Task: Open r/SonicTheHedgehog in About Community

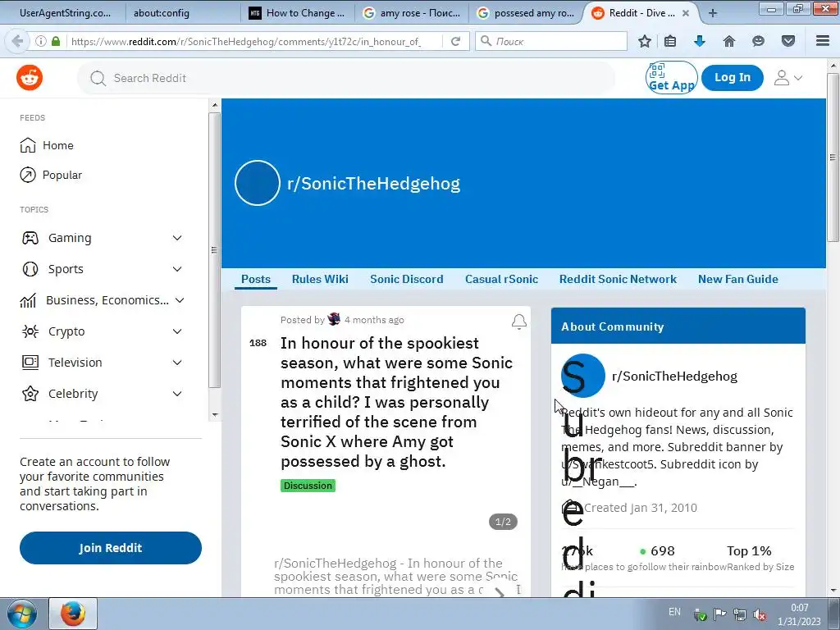Action: (x=674, y=376)
